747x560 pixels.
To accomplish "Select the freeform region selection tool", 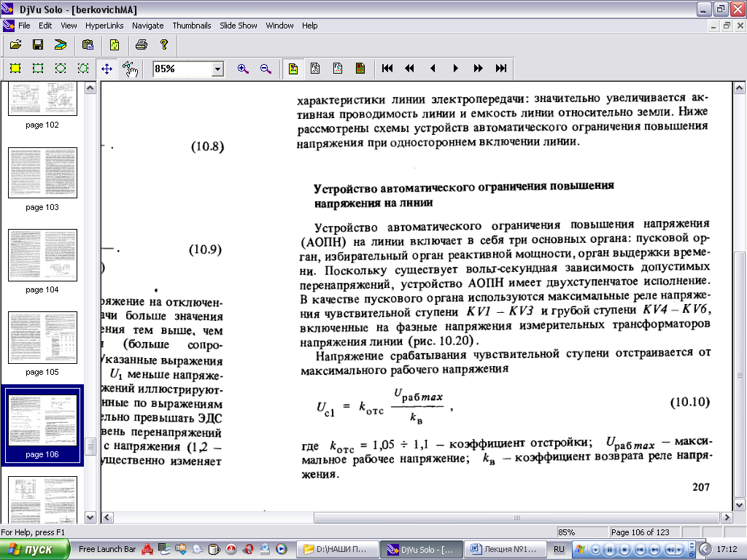I will (x=83, y=69).
